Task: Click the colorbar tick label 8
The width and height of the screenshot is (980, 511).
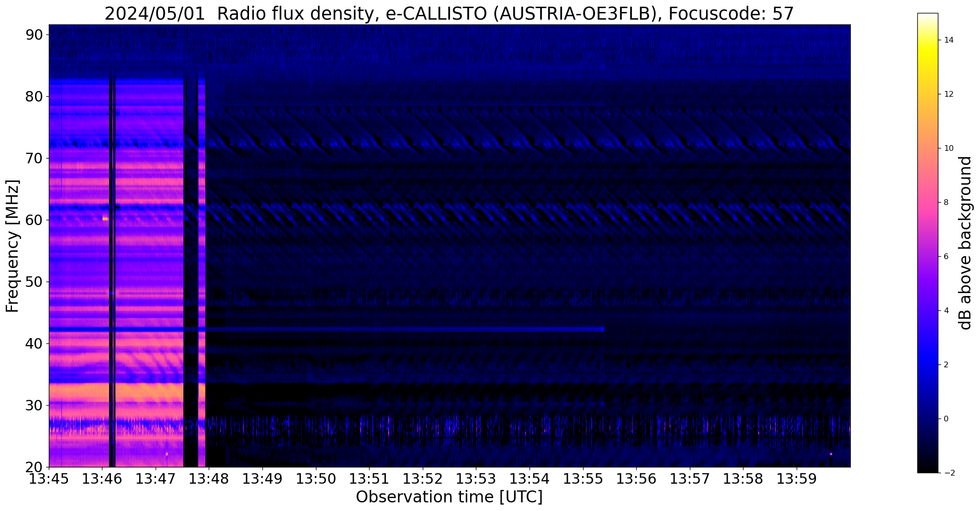Action: [946, 202]
